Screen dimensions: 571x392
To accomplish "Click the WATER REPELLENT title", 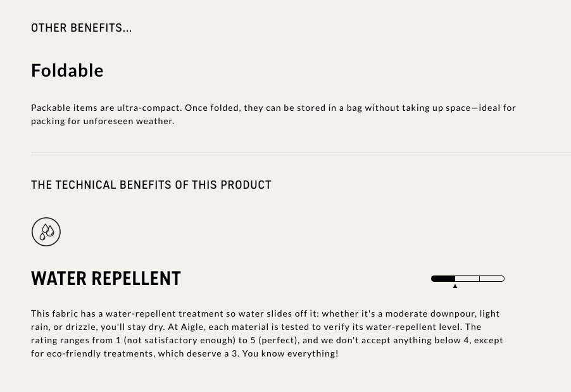I will pos(106,279).
